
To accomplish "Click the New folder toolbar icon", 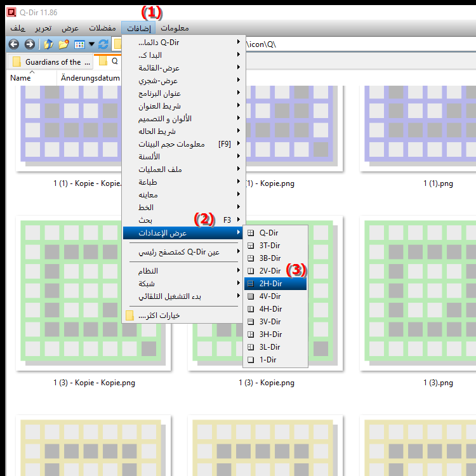I will pos(63,44).
